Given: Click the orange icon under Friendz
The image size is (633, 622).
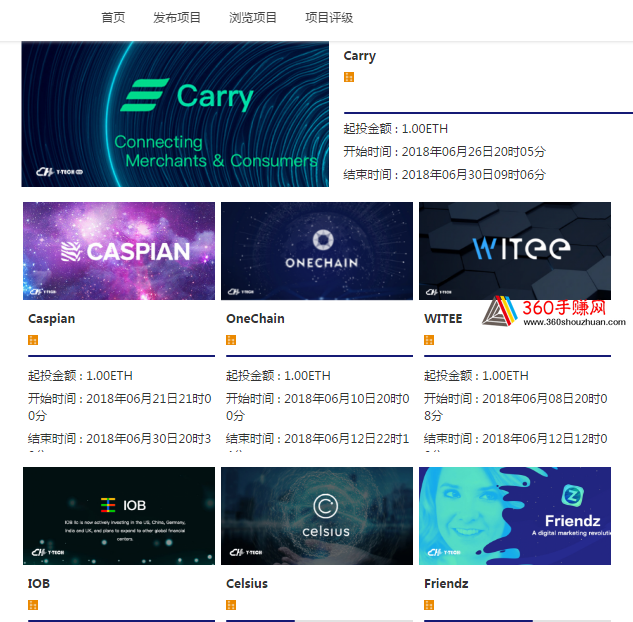Looking at the screenshot, I should (x=429, y=605).
